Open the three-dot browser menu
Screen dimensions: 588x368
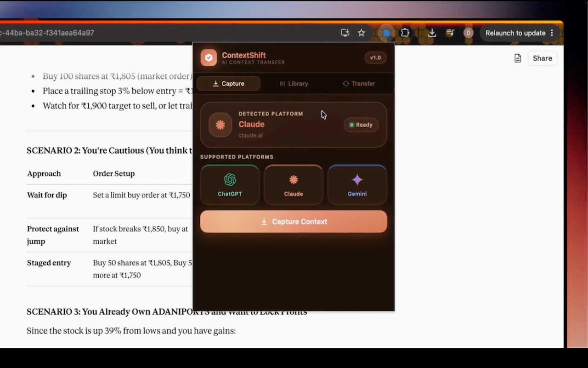tap(552, 33)
